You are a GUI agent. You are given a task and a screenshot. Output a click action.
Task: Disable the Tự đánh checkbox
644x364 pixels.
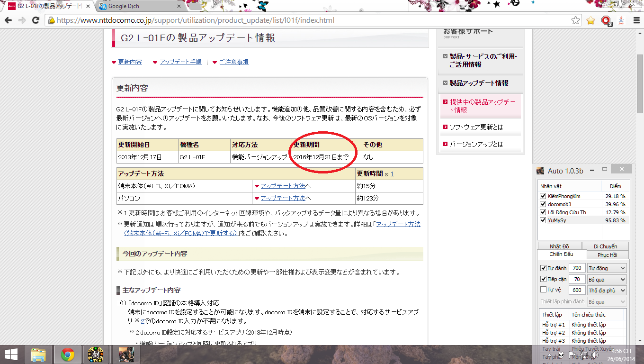click(544, 268)
